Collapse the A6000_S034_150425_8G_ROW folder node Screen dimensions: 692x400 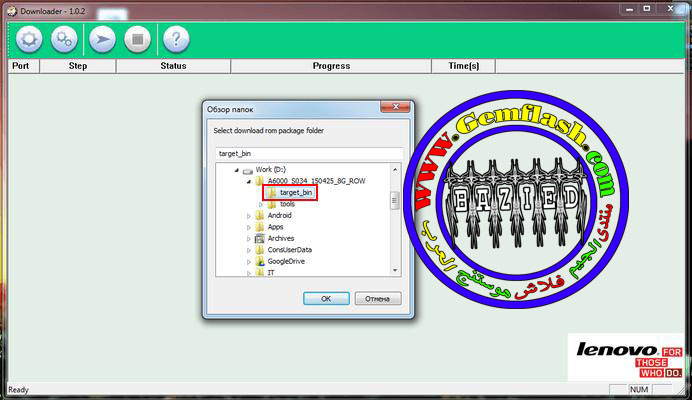(249, 181)
